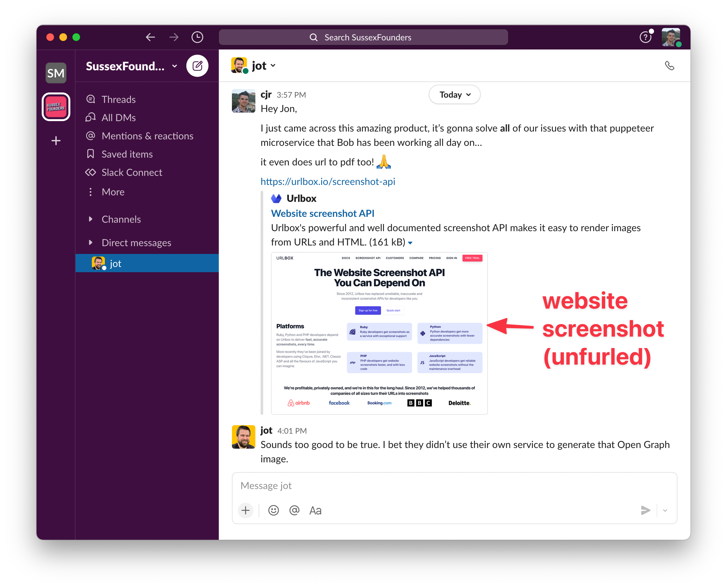Screen dimensions: 727x588
Task: Collapse the Urlbox link preview
Action: tap(410, 243)
